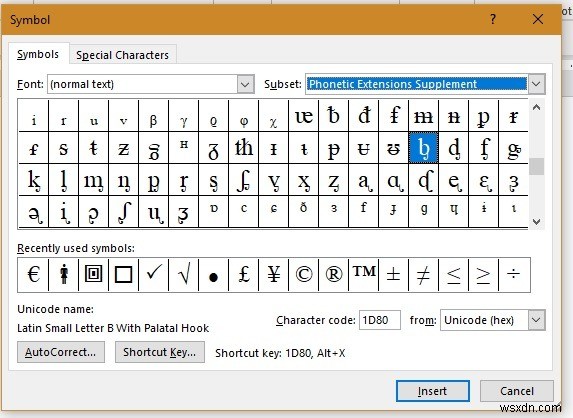
Task: Click the 'Recently used symbols:' label
Action: tap(76, 248)
